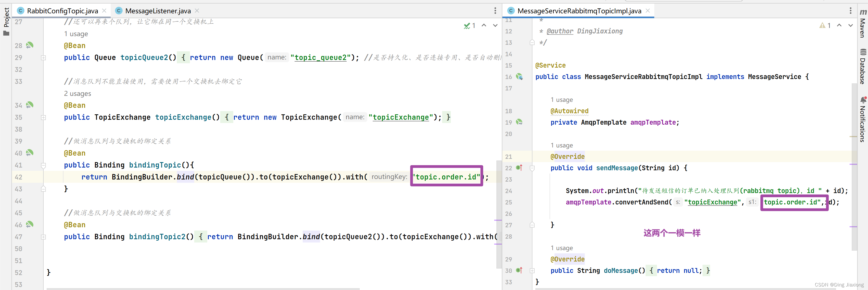868x290 pixels.
Task: Click autowired bean gutter icon on line 19
Action: click(x=519, y=122)
